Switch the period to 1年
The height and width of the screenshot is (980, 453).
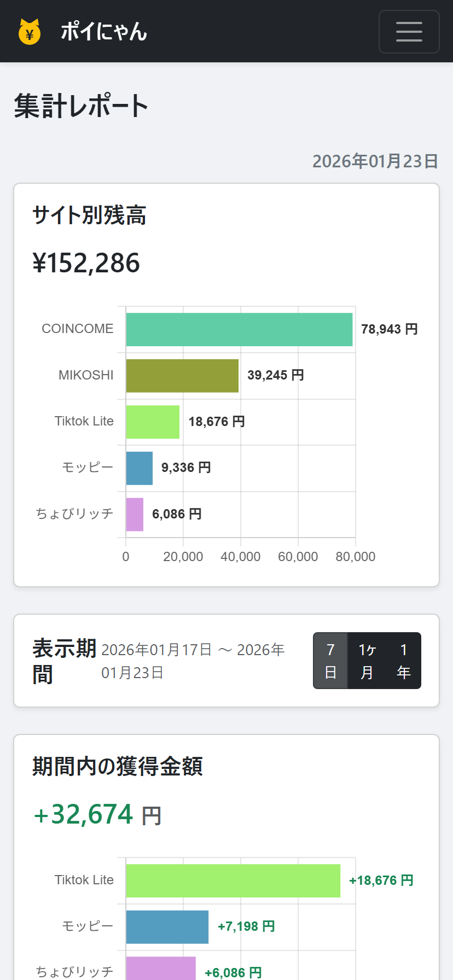click(x=403, y=660)
